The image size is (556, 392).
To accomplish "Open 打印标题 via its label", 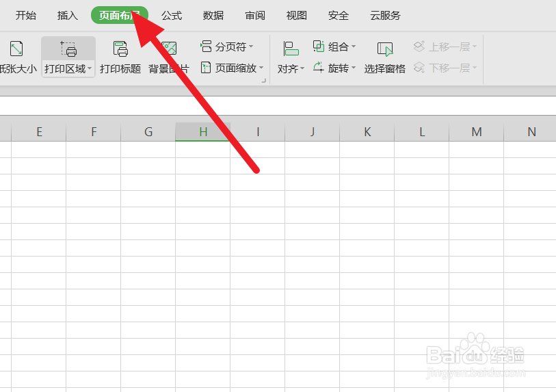I will point(120,68).
